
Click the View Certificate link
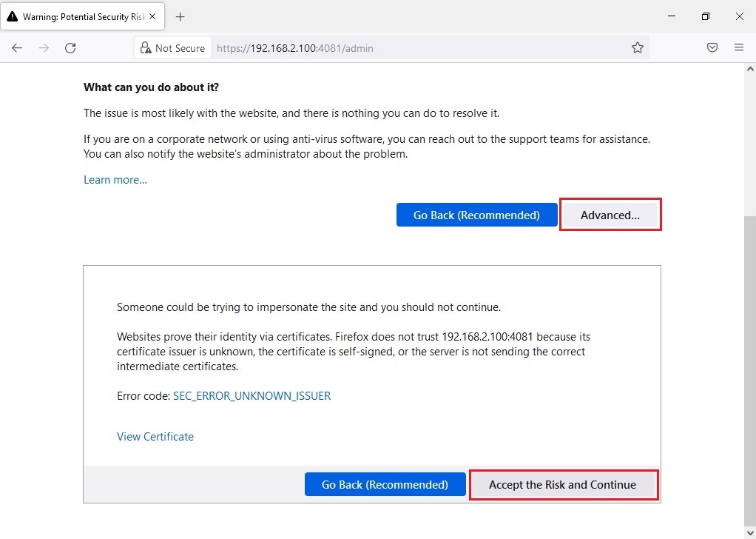coord(155,437)
